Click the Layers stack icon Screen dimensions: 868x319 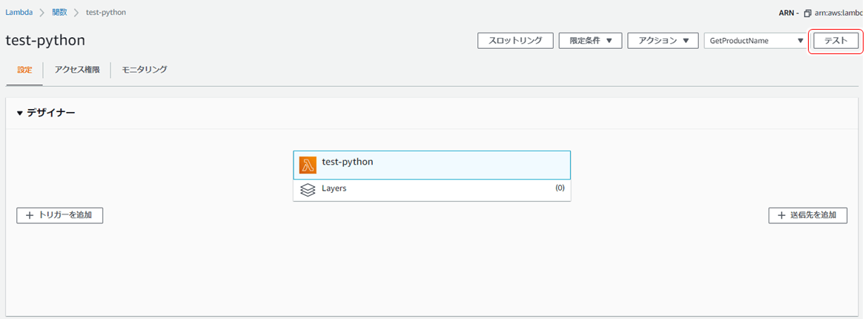pyautogui.click(x=308, y=190)
